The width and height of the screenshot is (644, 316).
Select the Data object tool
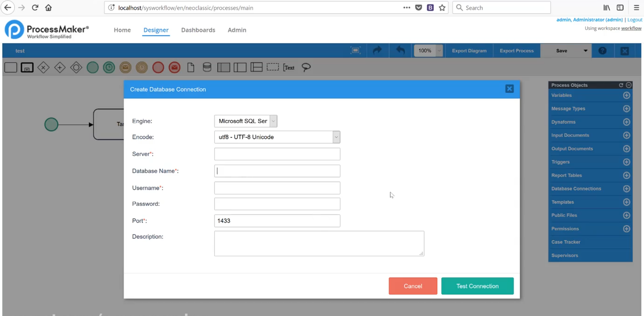(191, 67)
